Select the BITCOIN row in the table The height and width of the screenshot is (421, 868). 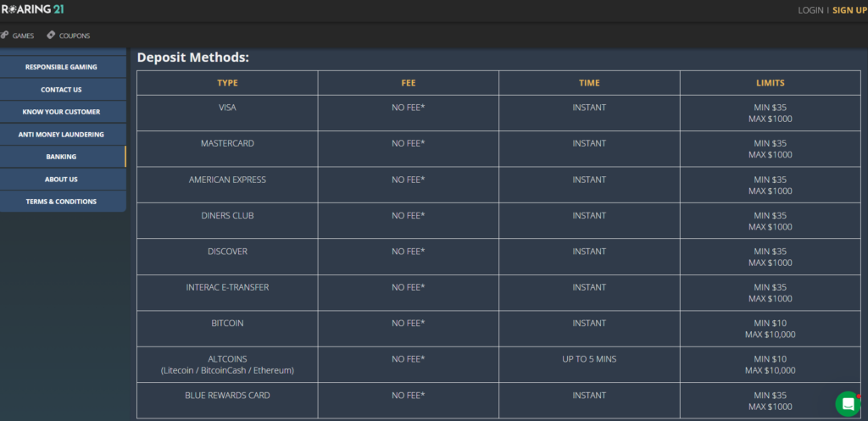tap(498, 329)
